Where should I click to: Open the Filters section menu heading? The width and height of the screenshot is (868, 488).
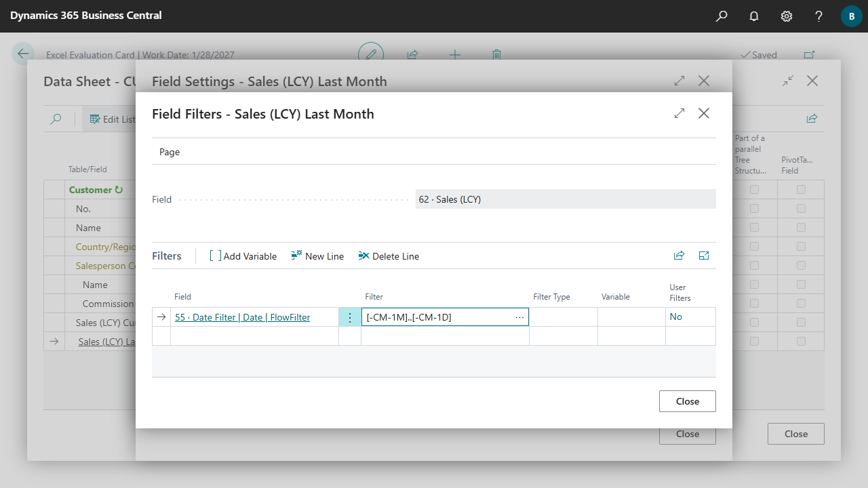click(x=167, y=256)
